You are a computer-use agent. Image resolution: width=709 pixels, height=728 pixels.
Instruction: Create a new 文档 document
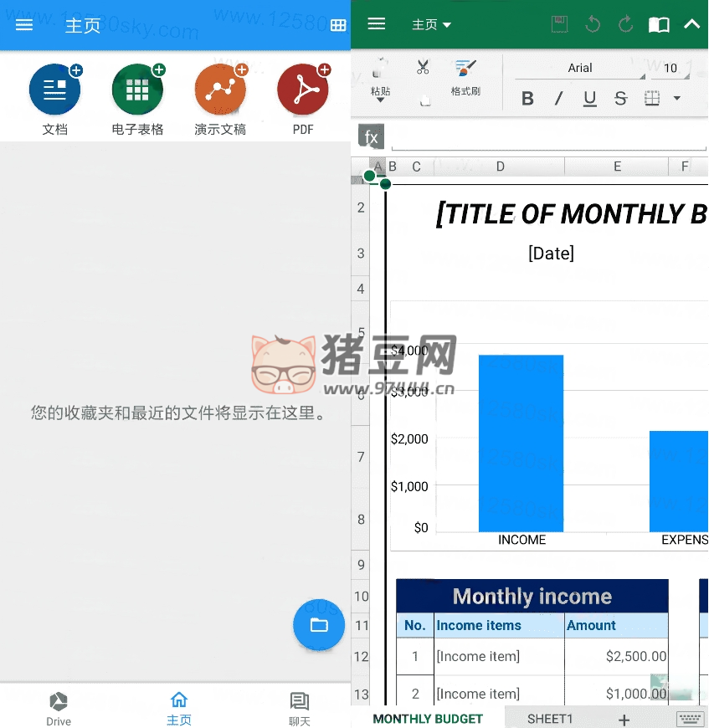54,90
